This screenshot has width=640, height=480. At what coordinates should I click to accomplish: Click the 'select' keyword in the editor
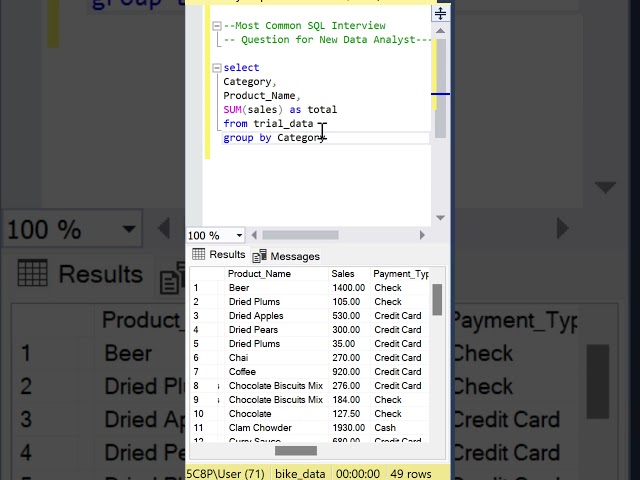(x=241, y=68)
